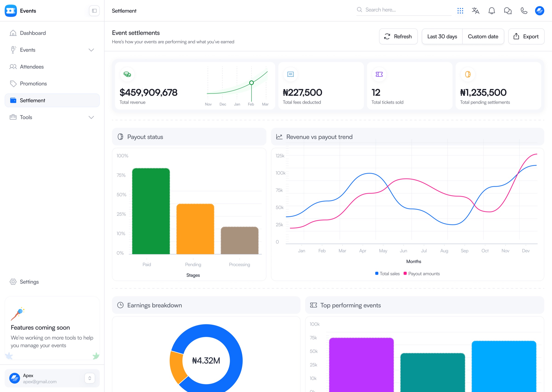Click the apex@gmail.com email text
This screenshot has height=392, width=552.
click(40, 382)
